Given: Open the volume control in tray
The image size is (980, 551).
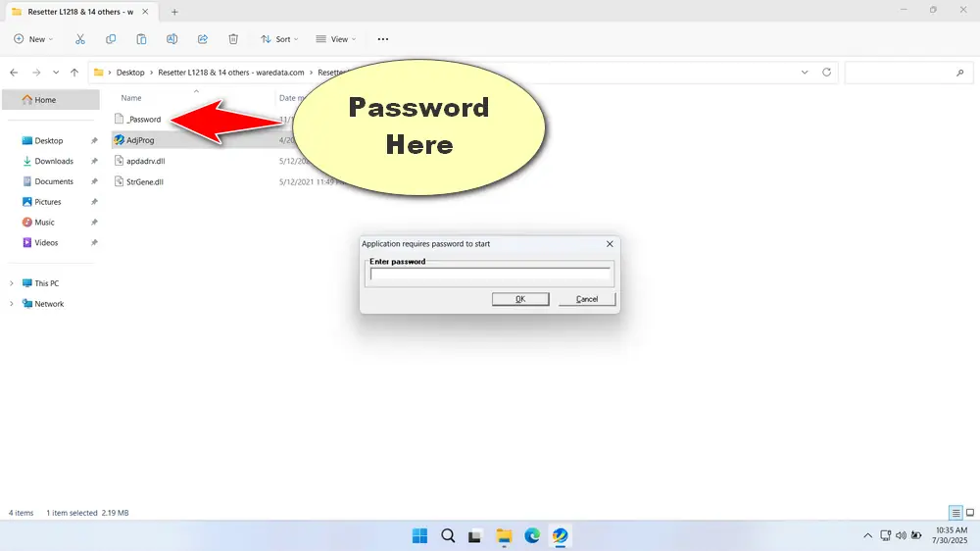Looking at the screenshot, I should (901, 535).
